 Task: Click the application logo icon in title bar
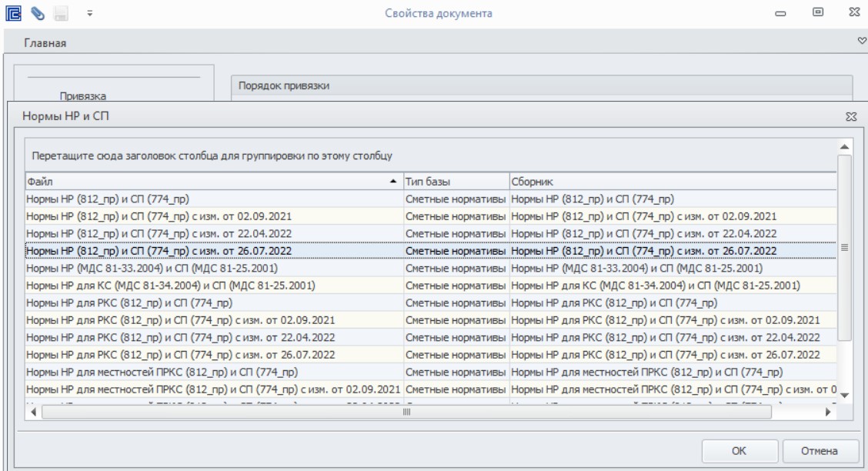tap(13, 13)
